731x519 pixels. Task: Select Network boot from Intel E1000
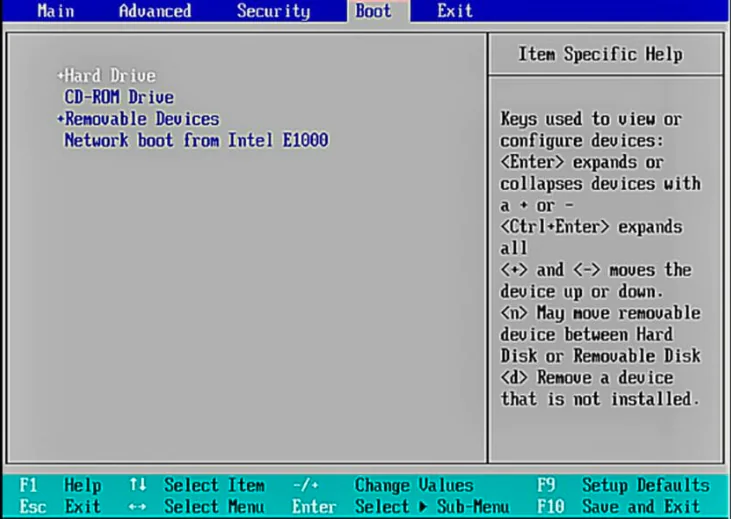[x=196, y=141]
